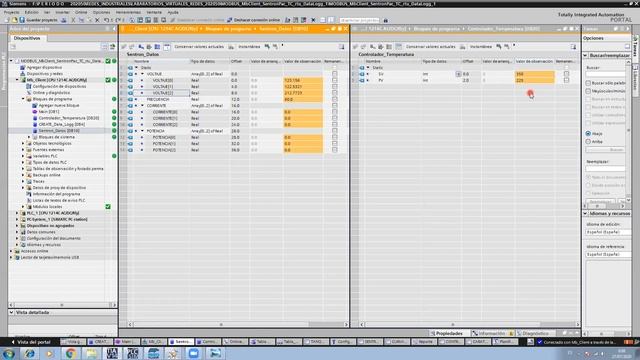Click Instantánea in the Sentron_Datos editor toolbar

[249, 47]
